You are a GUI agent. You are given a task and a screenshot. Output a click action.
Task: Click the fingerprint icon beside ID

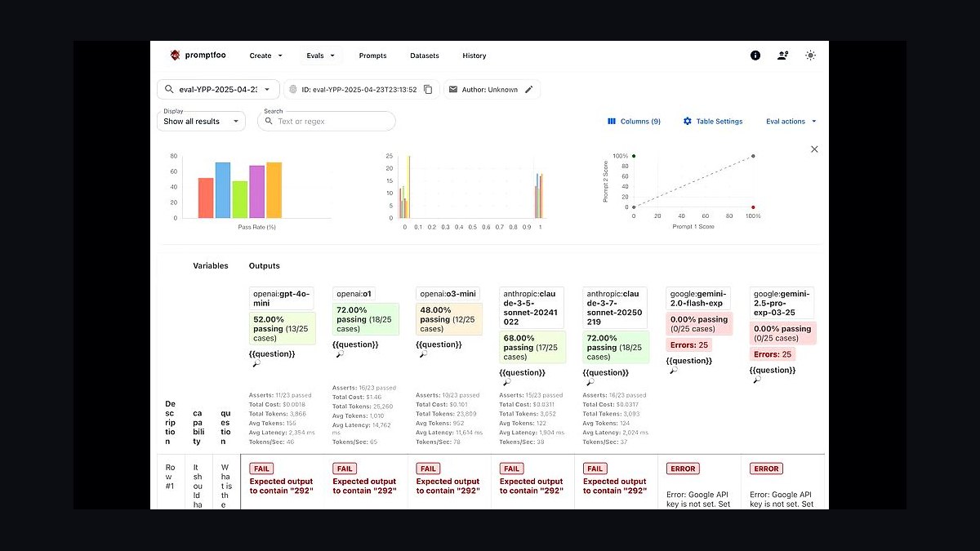pos(293,90)
